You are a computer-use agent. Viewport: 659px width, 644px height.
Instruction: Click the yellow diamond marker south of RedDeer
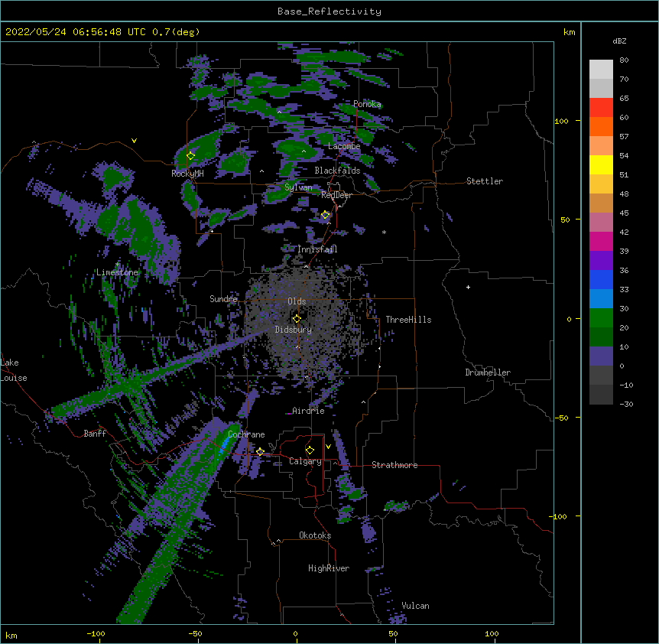(x=325, y=215)
